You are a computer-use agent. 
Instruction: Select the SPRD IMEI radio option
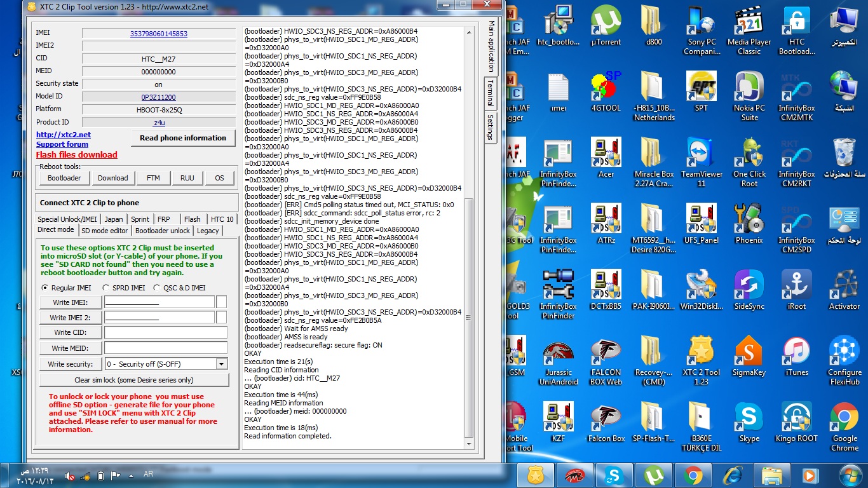pos(124,288)
